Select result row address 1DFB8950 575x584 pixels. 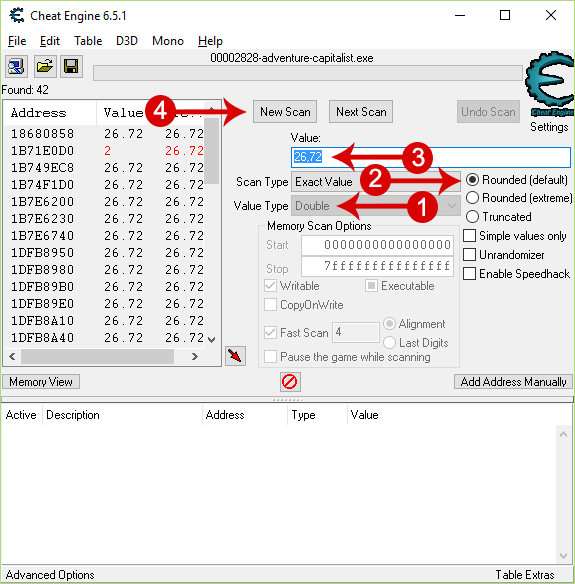(104, 253)
